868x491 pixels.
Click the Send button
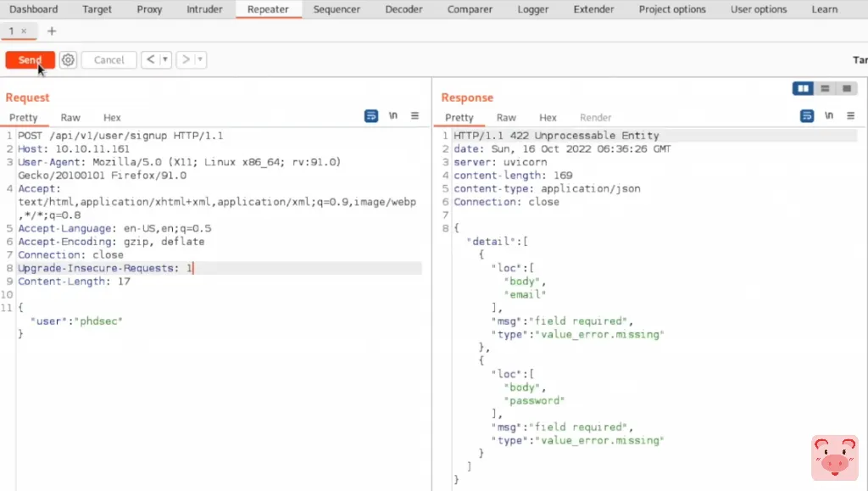pyautogui.click(x=30, y=60)
